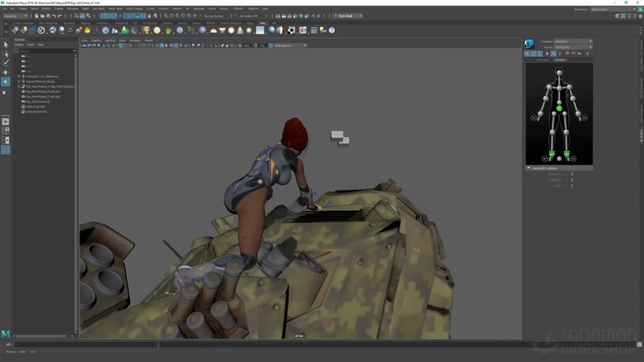Image resolution: width=644 pixels, height=362 pixels.
Task: Switch to the Controls tab in HumanIK
Action: 560,60
